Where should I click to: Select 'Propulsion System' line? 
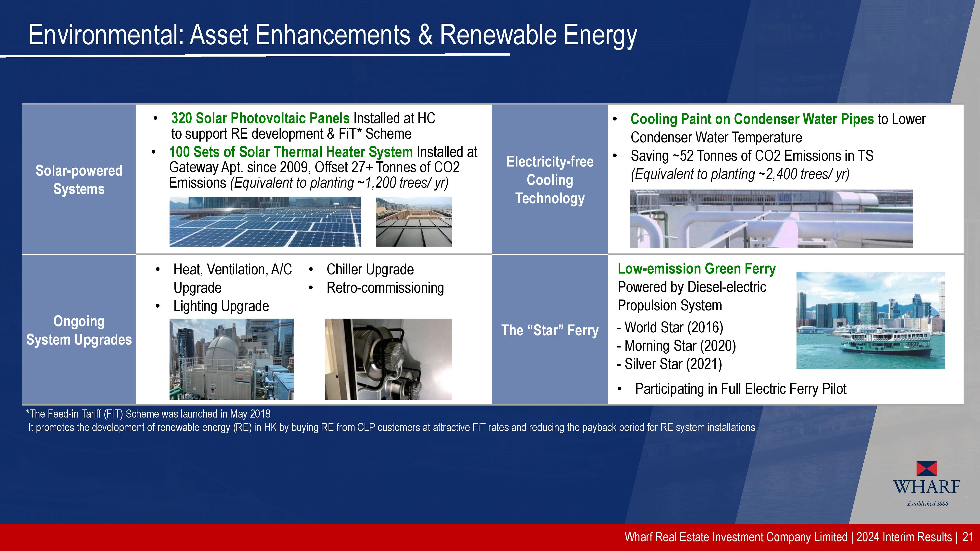coord(670,305)
